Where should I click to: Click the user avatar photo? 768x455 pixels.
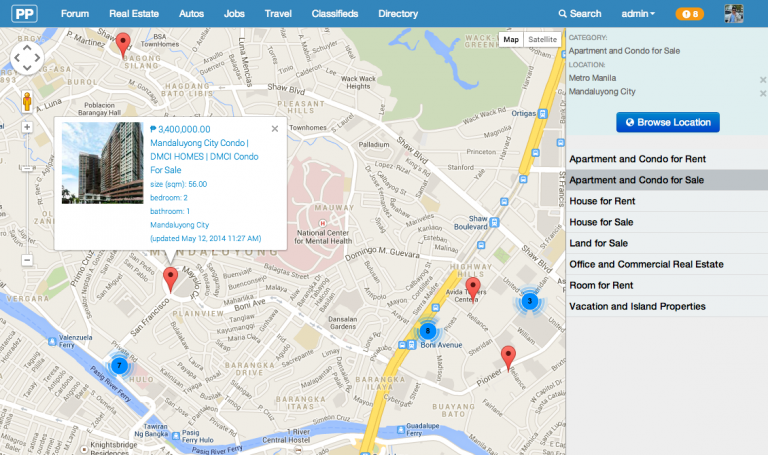tap(734, 14)
